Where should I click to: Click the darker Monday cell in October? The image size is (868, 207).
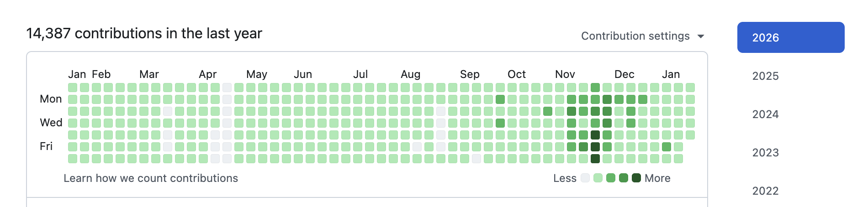click(500, 99)
